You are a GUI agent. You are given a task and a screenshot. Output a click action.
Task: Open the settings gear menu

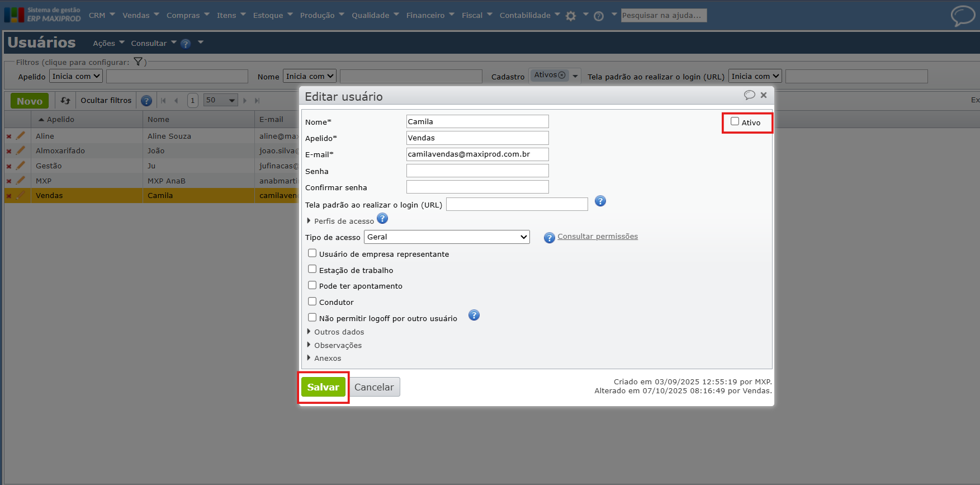point(571,16)
